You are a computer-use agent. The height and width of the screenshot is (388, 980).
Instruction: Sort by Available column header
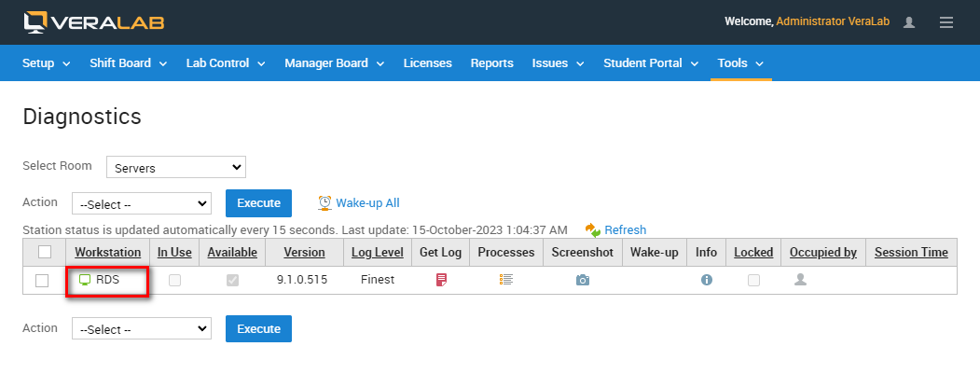[x=232, y=253]
